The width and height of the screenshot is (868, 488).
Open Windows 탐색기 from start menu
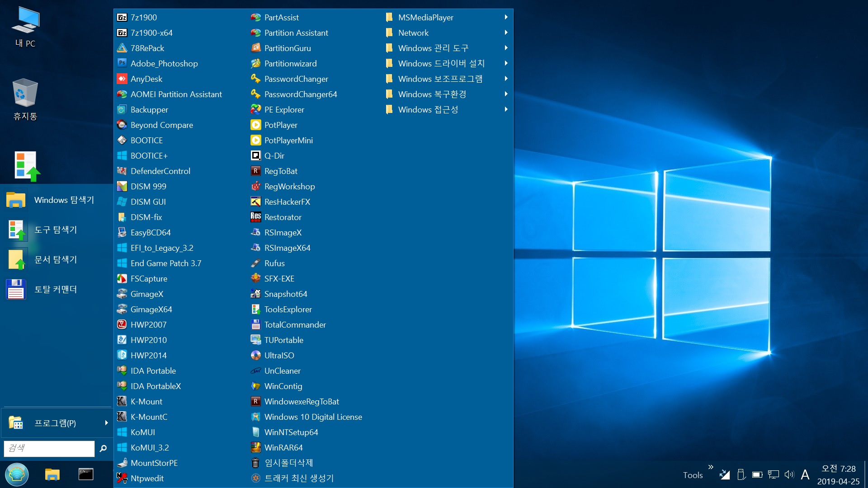coord(57,200)
